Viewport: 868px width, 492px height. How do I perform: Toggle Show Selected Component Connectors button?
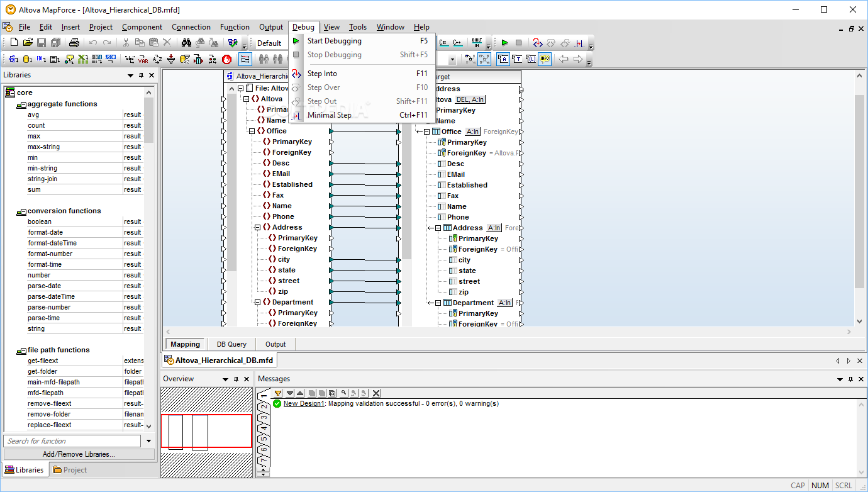pos(470,59)
